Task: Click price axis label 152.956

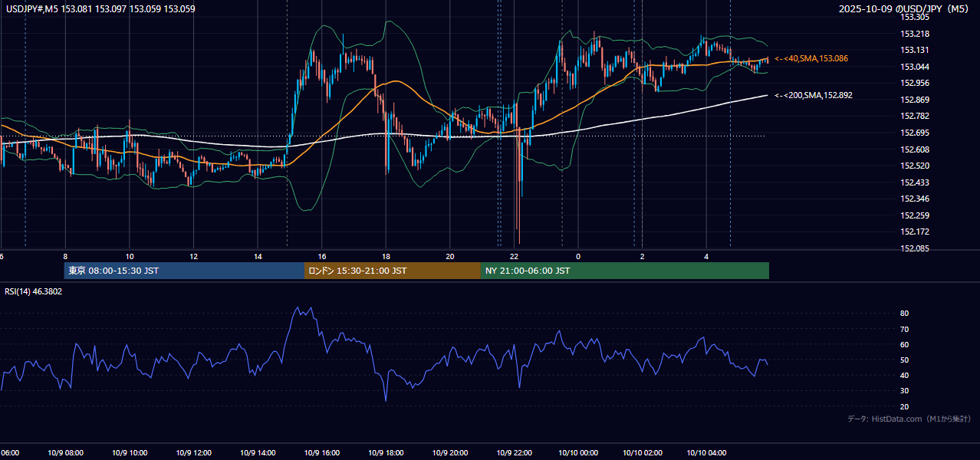Action: click(x=914, y=83)
